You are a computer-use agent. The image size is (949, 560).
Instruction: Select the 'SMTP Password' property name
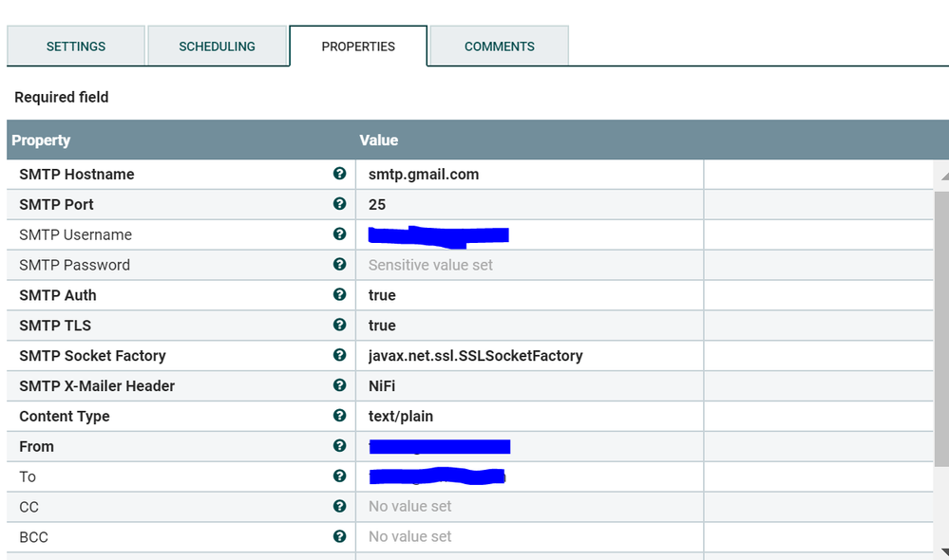(x=74, y=265)
